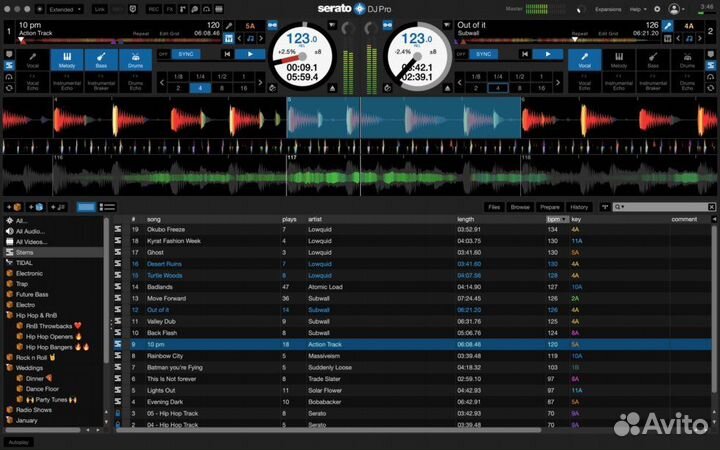Add a new playlist icon
Image resolution: width=720 pixels, height=450 pixels.
click(57, 207)
